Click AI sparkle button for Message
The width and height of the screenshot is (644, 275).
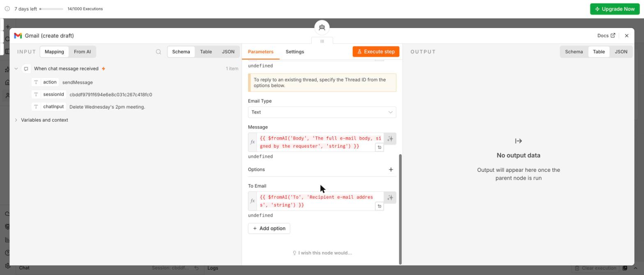pos(390,139)
